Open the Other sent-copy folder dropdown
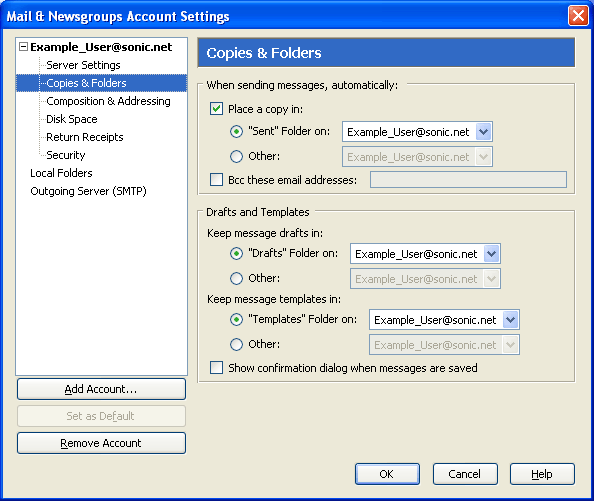 (417, 157)
